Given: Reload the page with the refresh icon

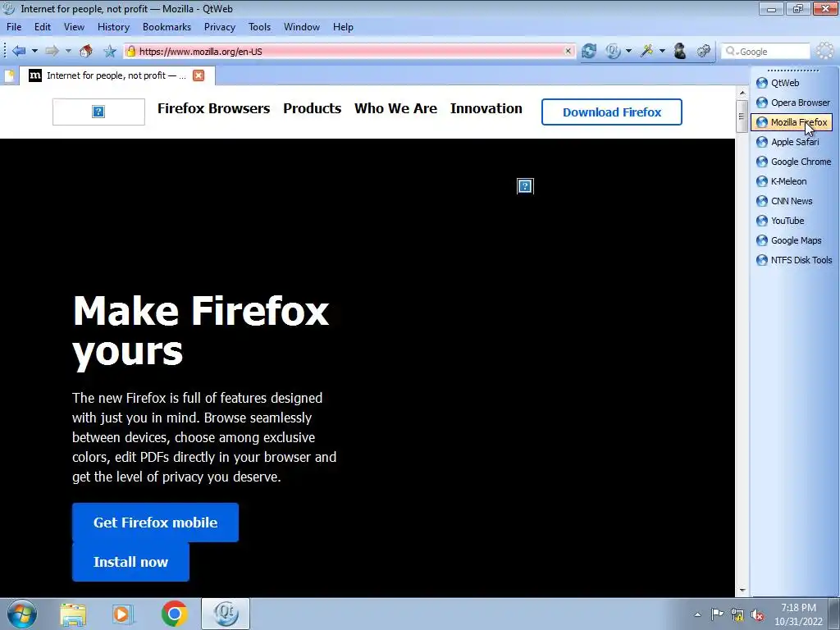Looking at the screenshot, I should click(x=589, y=51).
